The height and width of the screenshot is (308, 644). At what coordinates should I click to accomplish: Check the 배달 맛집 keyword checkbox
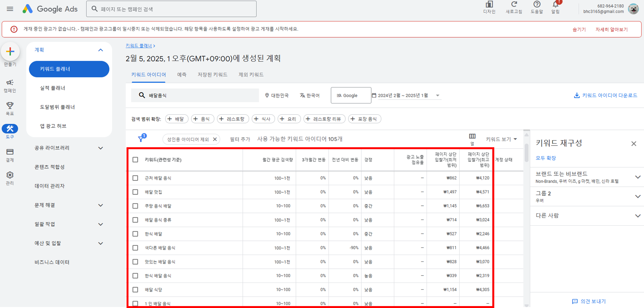(x=135, y=192)
